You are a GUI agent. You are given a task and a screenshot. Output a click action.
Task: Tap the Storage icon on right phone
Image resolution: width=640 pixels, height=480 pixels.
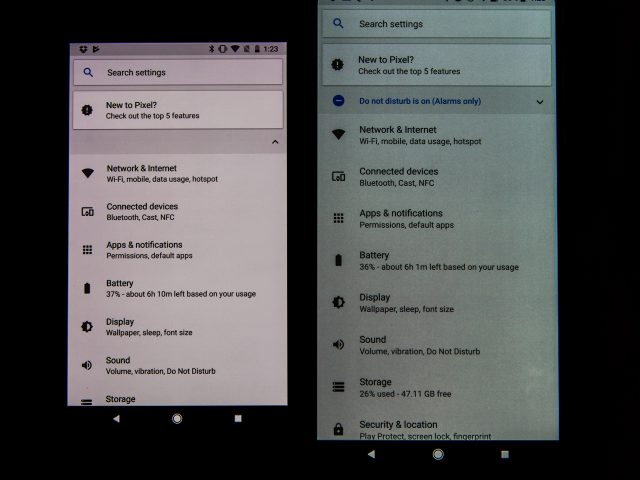click(339, 386)
